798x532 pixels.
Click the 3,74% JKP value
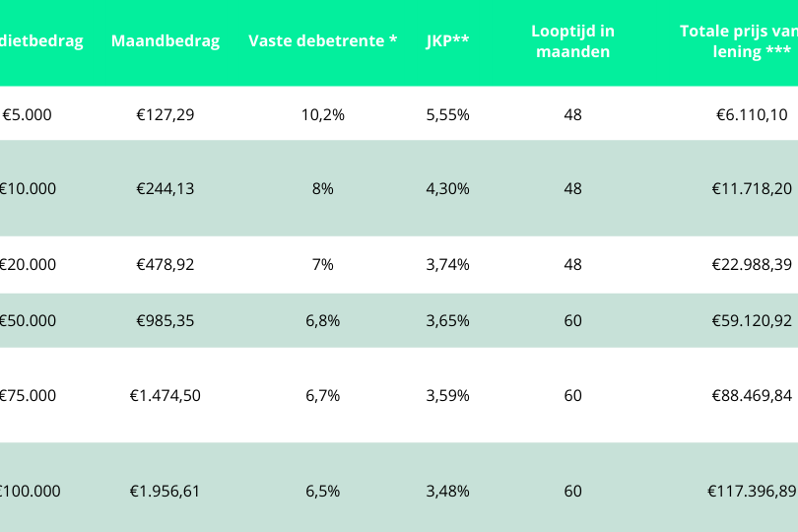pos(447,264)
